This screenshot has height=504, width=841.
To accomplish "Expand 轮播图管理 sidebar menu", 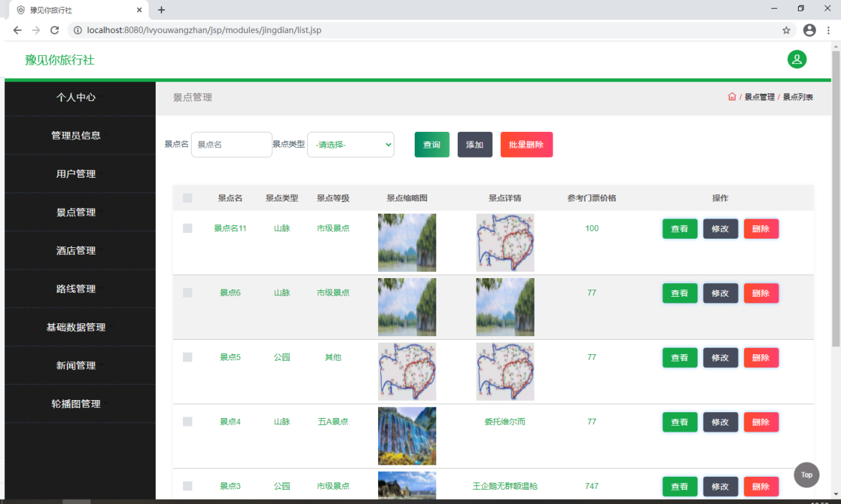I will click(x=80, y=404).
